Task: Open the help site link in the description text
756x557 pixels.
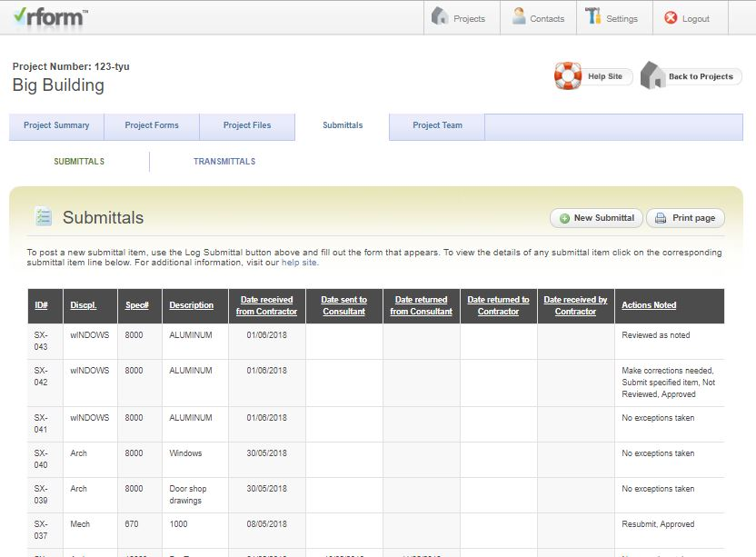Action: coord(298,262)
